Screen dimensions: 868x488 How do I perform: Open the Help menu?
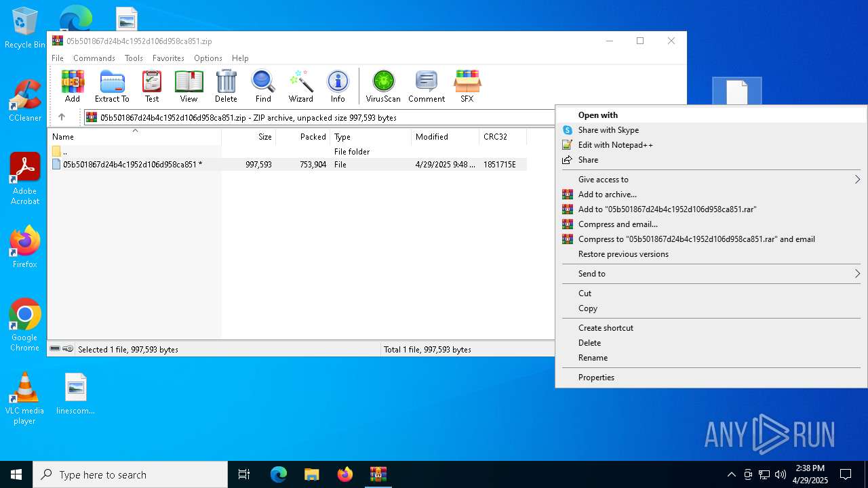click(240, 58)
